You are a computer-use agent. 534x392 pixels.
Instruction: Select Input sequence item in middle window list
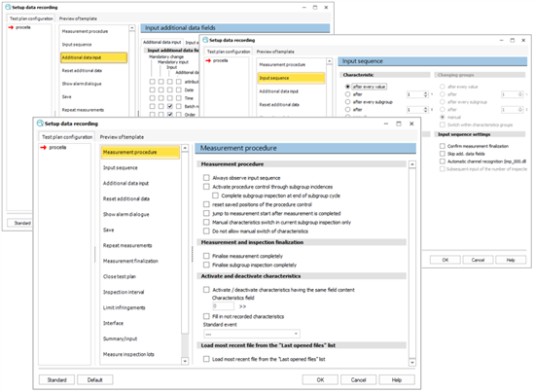[x=291, y=78]
